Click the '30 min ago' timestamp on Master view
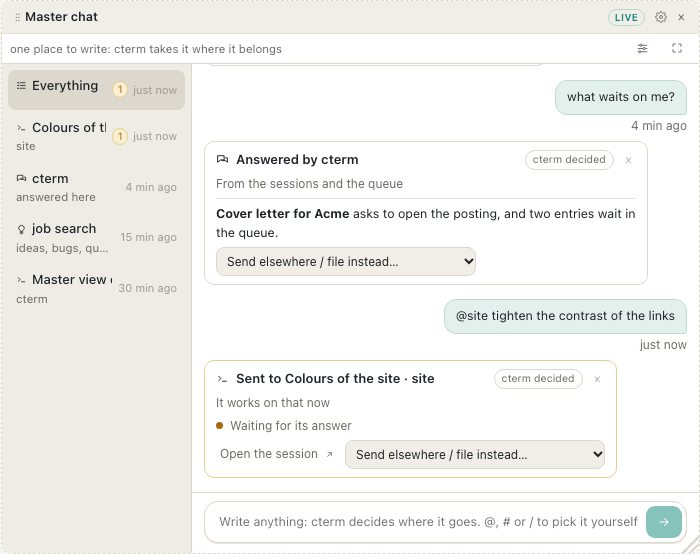 (x=148, y=288)
